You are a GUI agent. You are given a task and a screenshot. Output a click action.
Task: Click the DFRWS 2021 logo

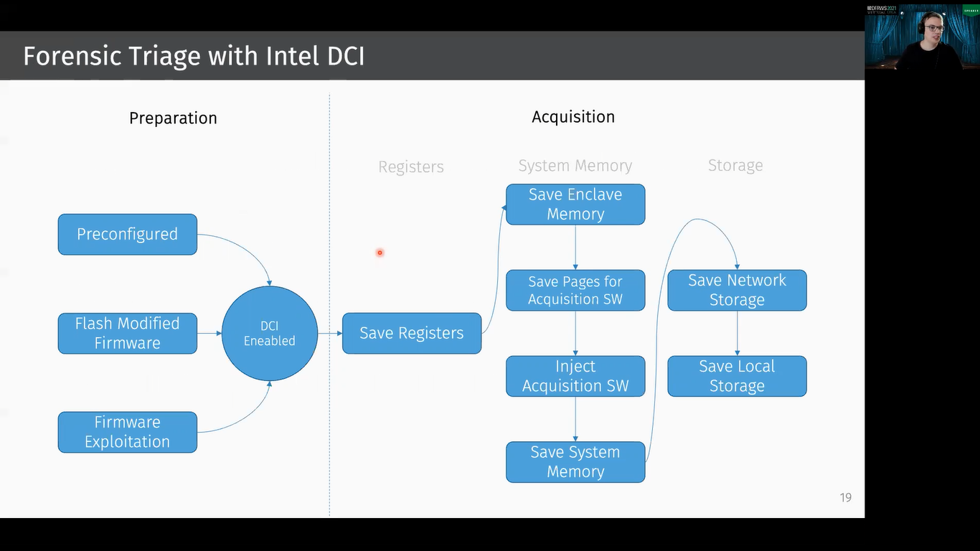pos(881,9)
